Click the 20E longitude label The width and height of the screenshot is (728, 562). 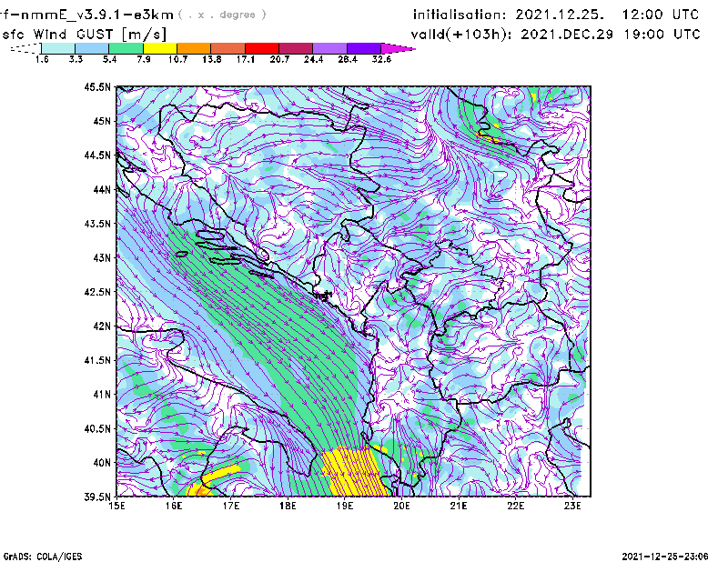click(401, 506)
